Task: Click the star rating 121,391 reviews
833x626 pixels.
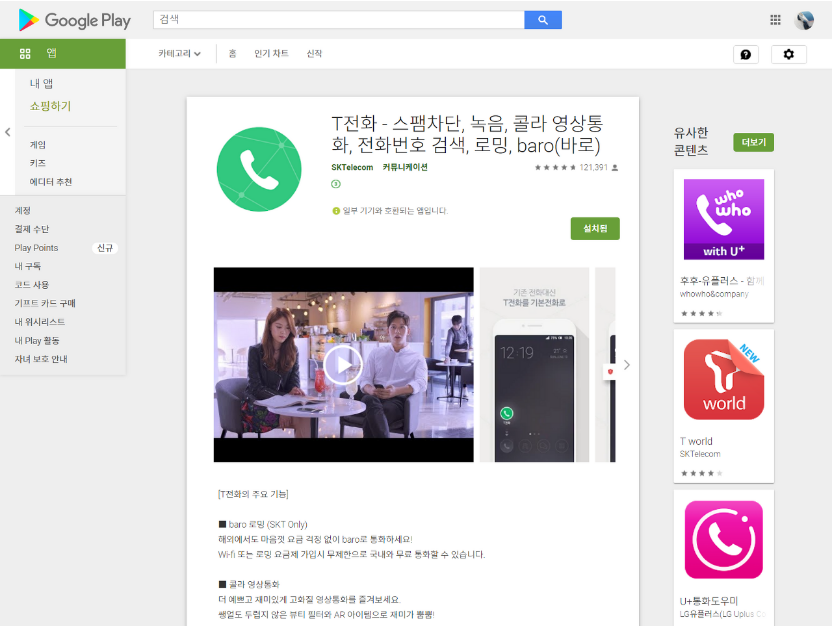Action: tap(576, 167)
